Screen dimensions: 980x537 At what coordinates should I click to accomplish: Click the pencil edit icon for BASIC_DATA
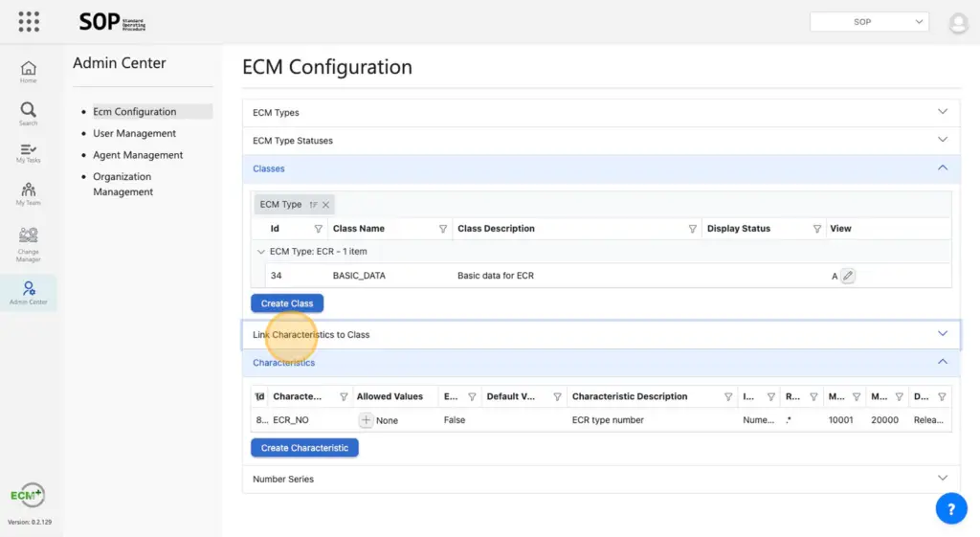[848, 276]
